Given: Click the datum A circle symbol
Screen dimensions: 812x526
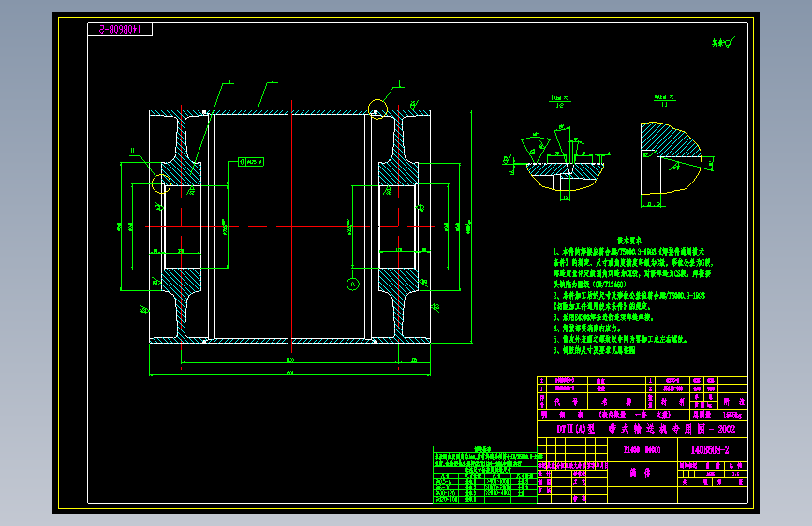Looking at the screenshot, I should click(x=353, y=284).
